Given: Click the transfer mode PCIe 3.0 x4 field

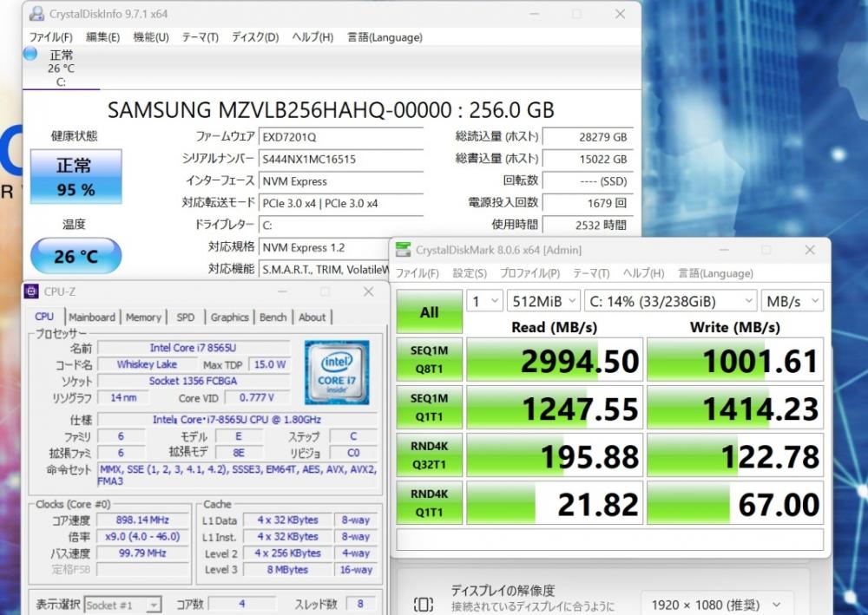Looking at the screenshot, I should [x=341, y=203].
